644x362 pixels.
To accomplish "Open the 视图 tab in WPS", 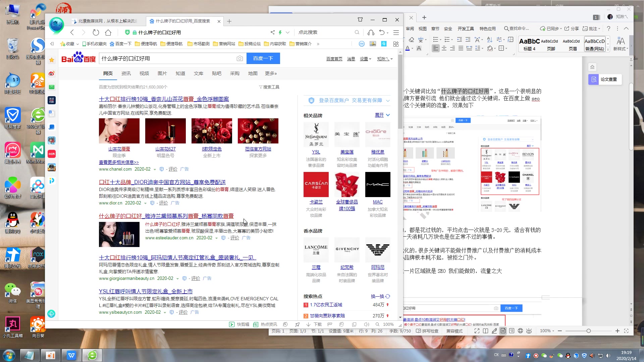I will pos(423,28).
